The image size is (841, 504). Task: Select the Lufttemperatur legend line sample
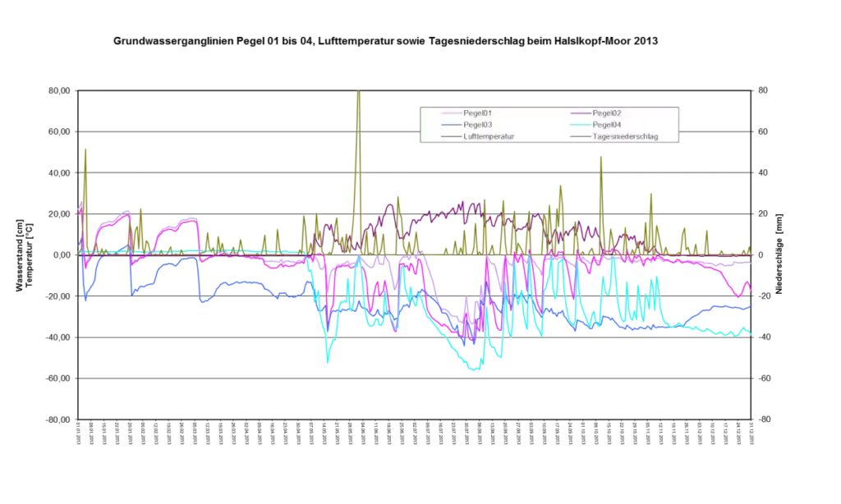tap(450, 137)
